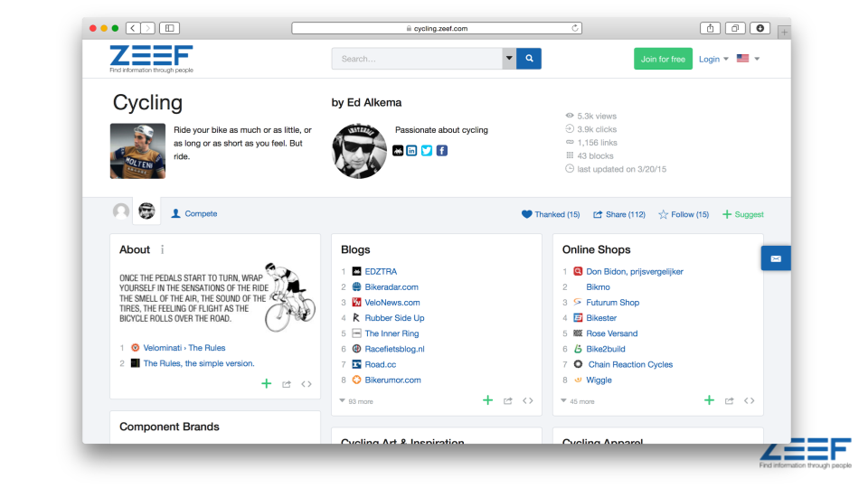Click into the Search input field
This screenshot has height=488, width=868.
(417, 59)
